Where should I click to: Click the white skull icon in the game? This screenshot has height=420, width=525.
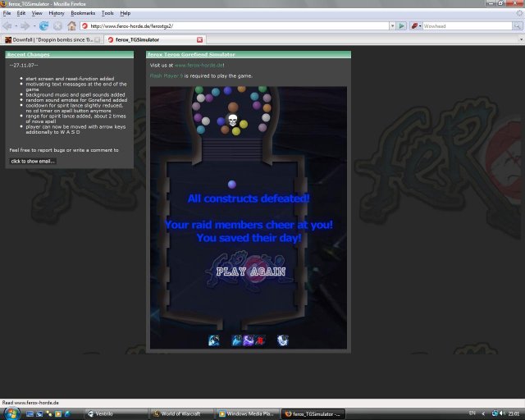[233, 120]
